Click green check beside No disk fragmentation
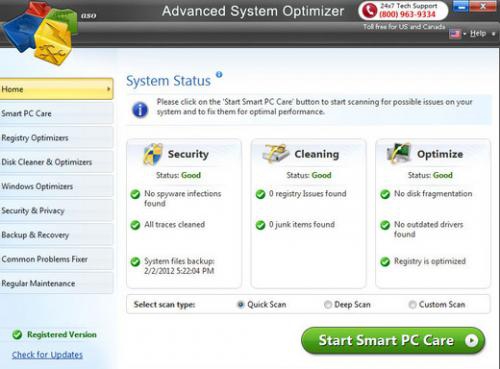This screenshot has height=369, width=500. pos(385,194)
